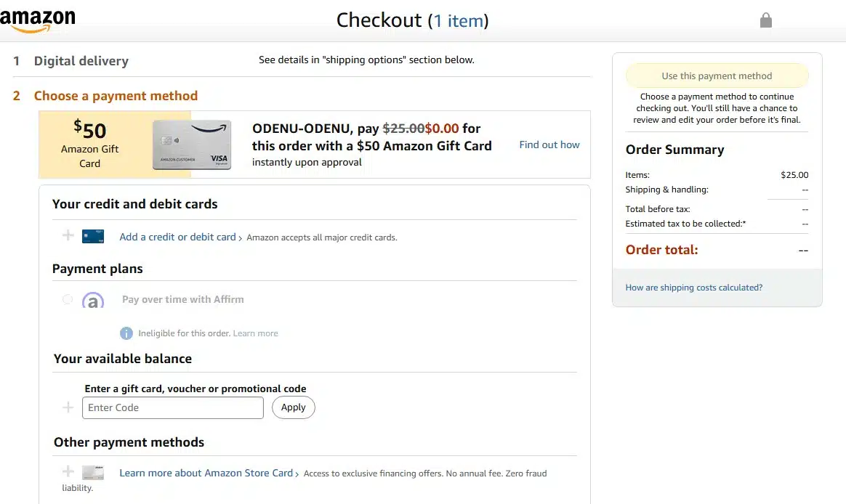Image resolution: width=846 pixels, height=504 pixels.
Task: Click the Amazon Visa card image
Action: tap(192, 145)
